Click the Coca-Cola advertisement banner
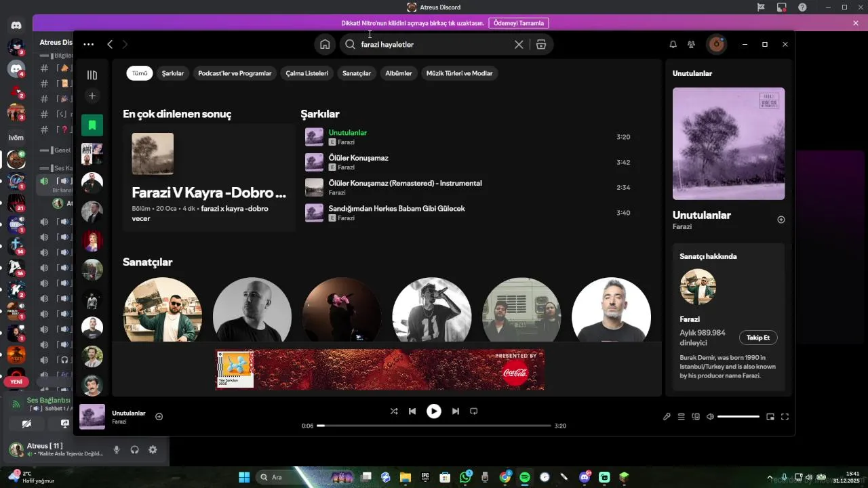Screen dimensions: 868x488 380,369
